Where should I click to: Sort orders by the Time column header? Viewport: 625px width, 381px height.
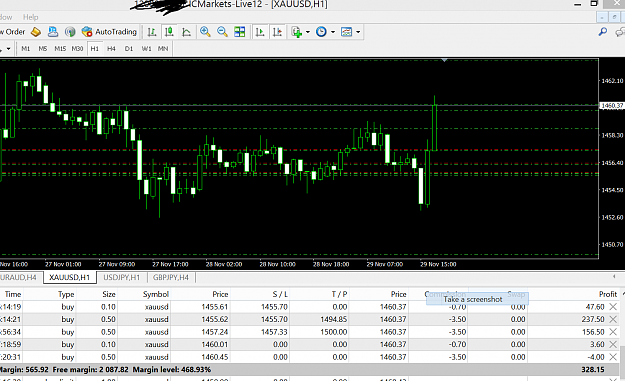click(13, 294)
